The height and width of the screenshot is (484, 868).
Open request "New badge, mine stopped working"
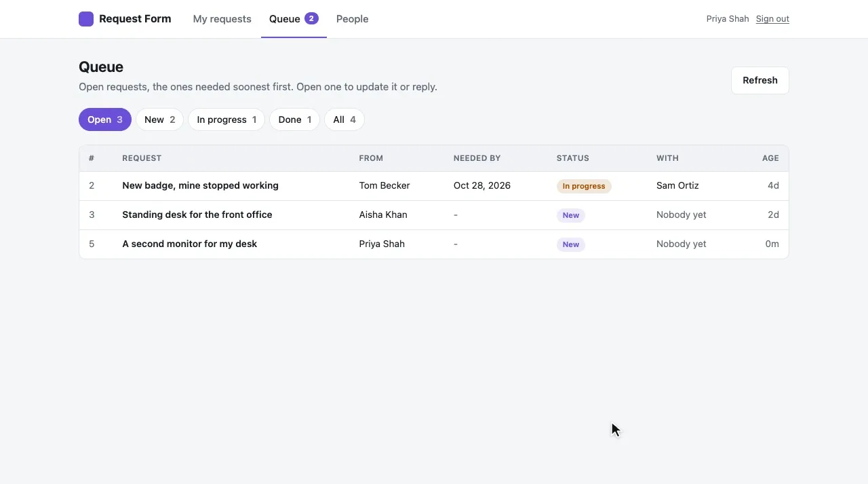click(x=200, y=185)
